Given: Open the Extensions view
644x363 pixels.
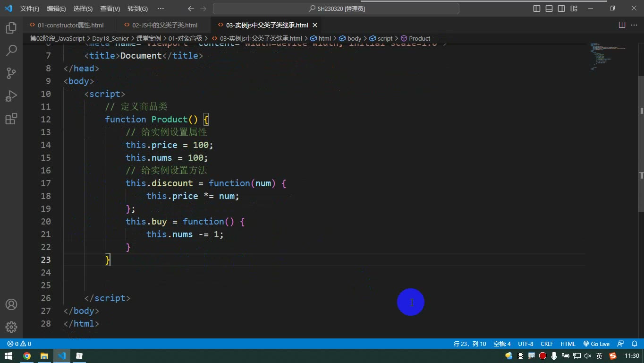Looking at the screenshot, I should click(11, 119).
